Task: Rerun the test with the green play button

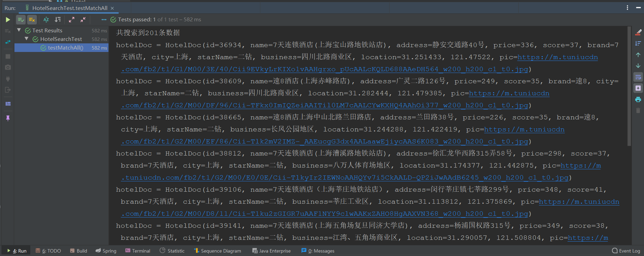Action: click(x=8, y=20)
